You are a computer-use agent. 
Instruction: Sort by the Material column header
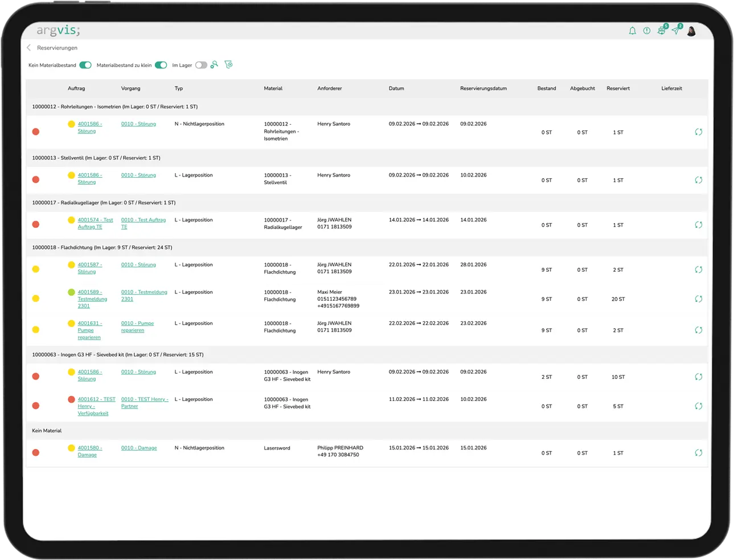click(x=273, y=89)
